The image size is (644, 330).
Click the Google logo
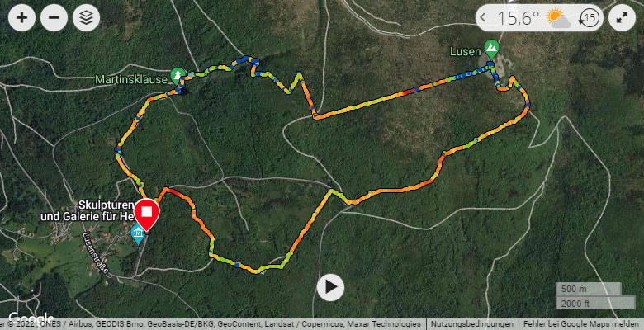31,318
